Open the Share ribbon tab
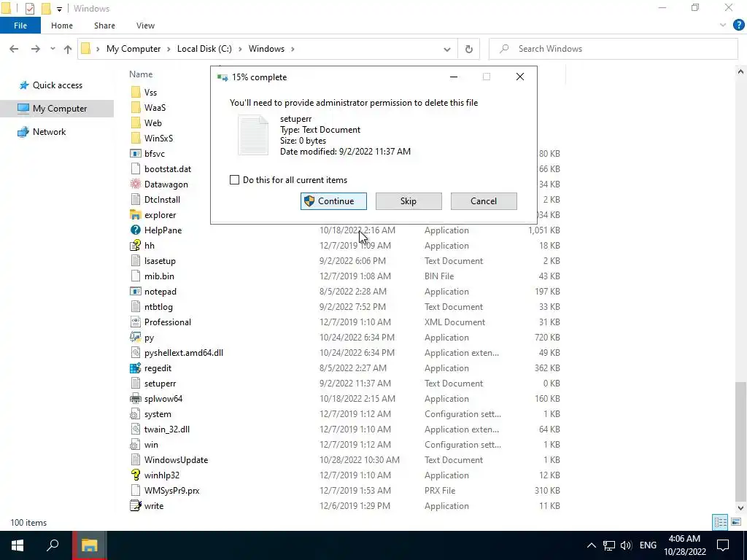This screenshot has height=560, width=747. point(104,26)
